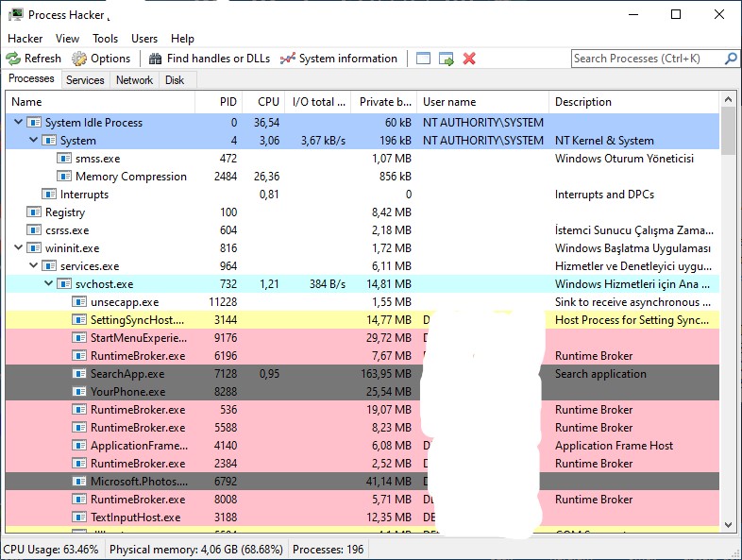
Task: Click the Search application description
Action: (600, 374)
